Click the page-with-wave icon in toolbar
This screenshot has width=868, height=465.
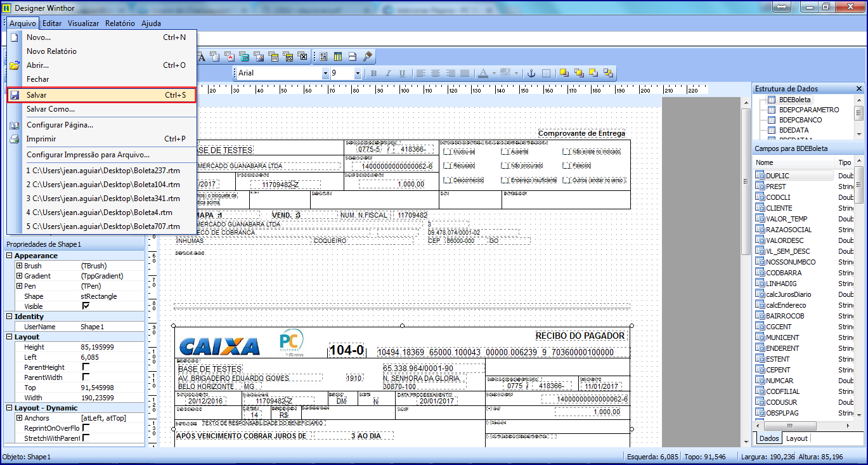(353, 56)
